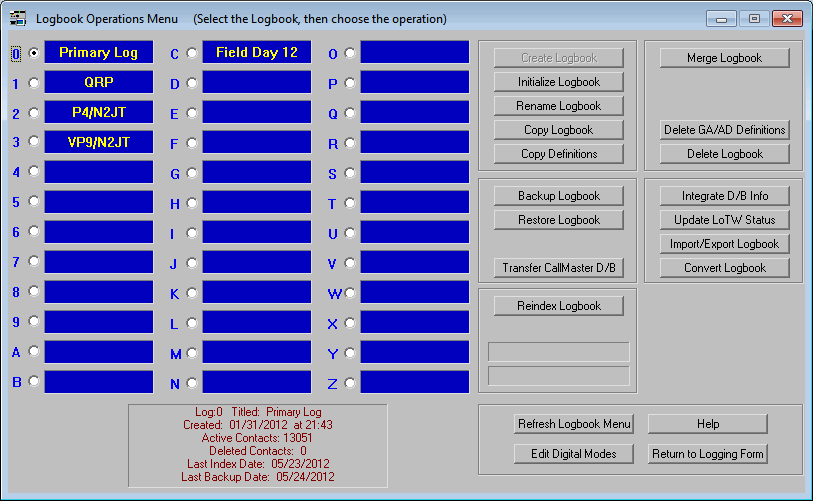813x501 pixels.
Task: Click Update LoTW Status button
Action: click(724, 220)
